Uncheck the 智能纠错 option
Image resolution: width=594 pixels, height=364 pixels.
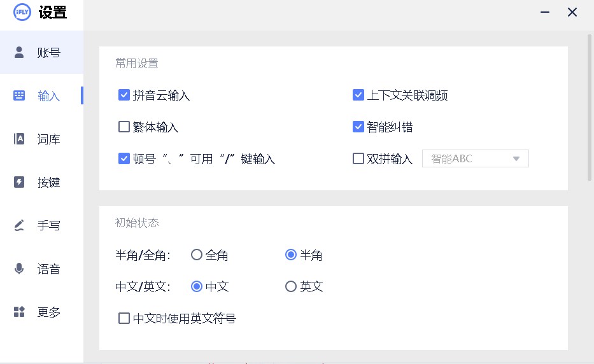(358, 127)
